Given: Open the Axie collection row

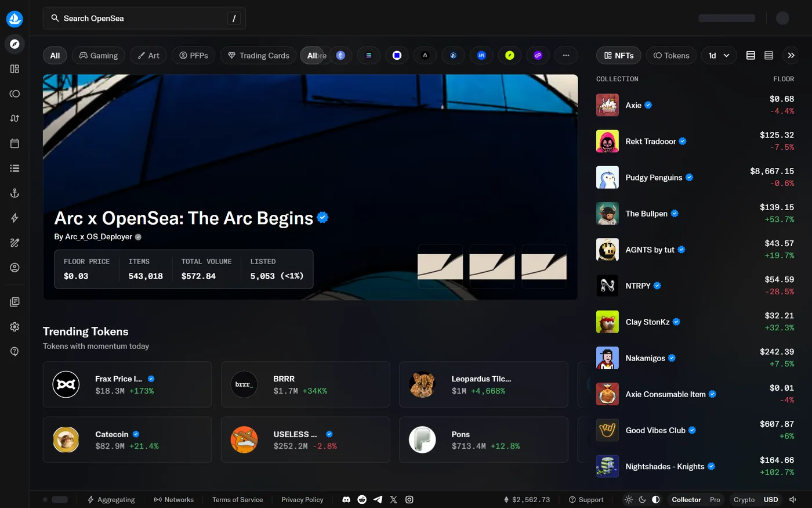Looking at the screenshot, I should click(x=695, y=105).
